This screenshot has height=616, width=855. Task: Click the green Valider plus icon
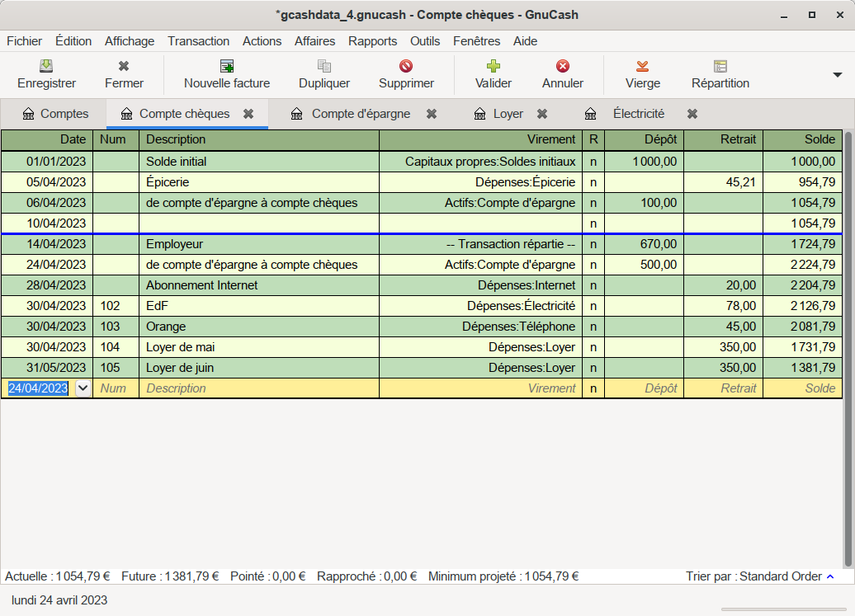point(494,67)
